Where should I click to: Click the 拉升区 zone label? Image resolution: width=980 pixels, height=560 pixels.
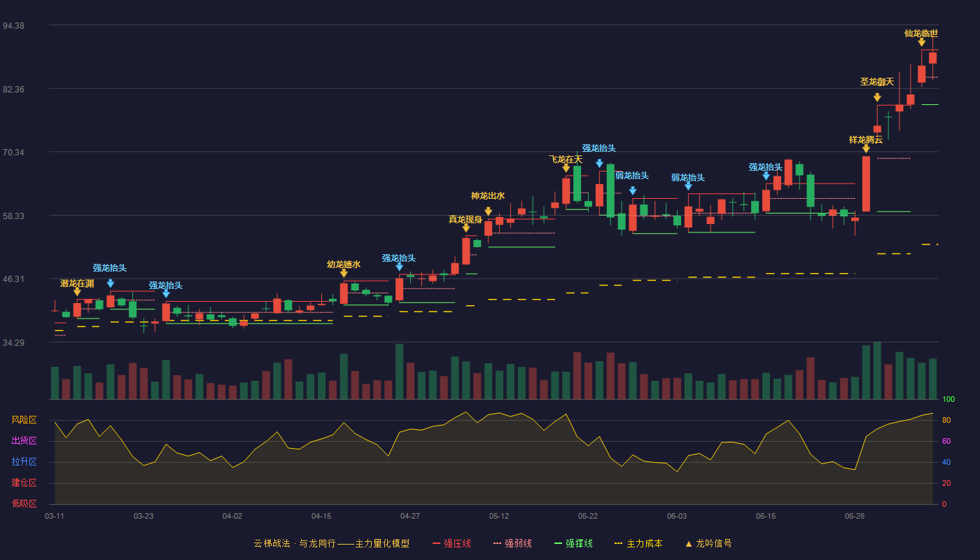point(24,462)
